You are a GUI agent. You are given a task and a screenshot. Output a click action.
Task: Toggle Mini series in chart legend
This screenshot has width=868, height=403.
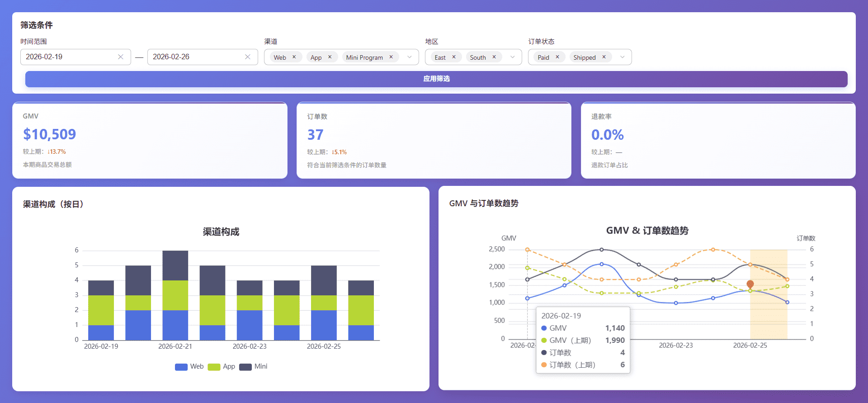253,366
